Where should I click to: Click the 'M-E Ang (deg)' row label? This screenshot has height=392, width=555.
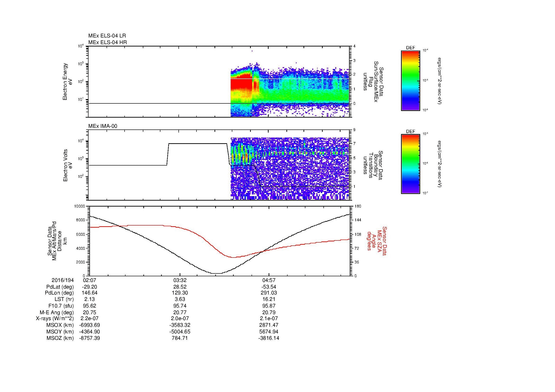click(56, 312)
